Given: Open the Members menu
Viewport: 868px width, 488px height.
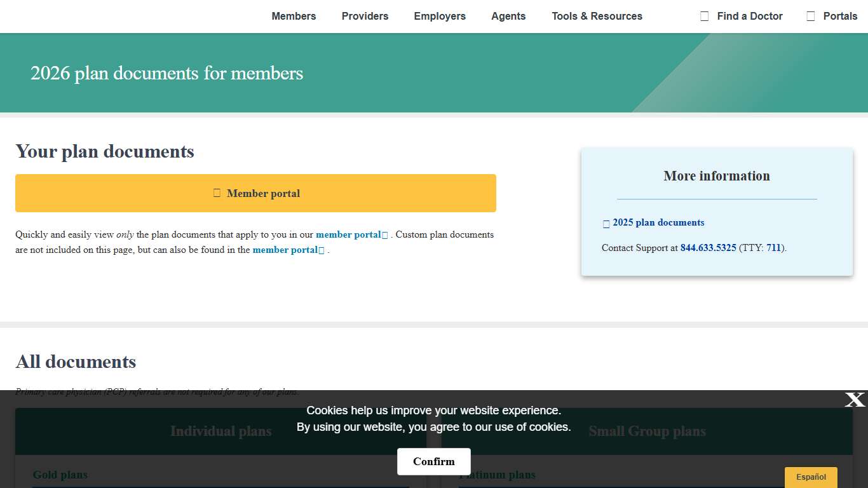Looking at the screenshot, I should (x=294, y=17).
